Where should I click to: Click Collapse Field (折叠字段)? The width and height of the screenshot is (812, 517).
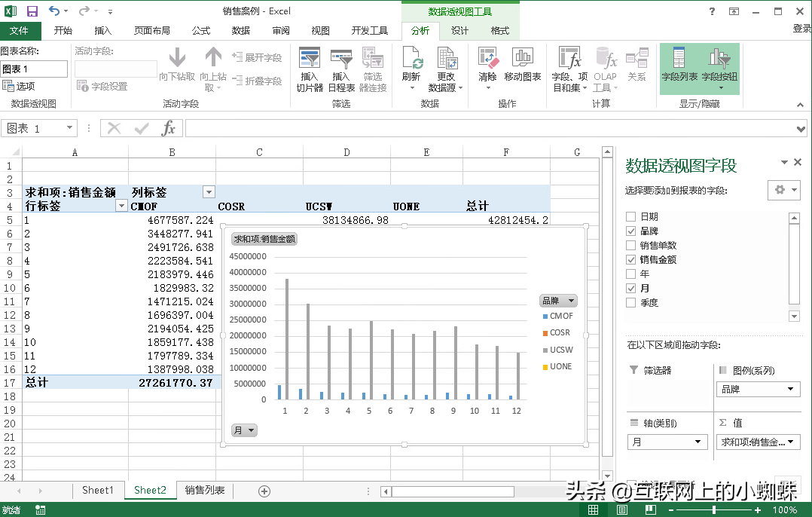257,81
